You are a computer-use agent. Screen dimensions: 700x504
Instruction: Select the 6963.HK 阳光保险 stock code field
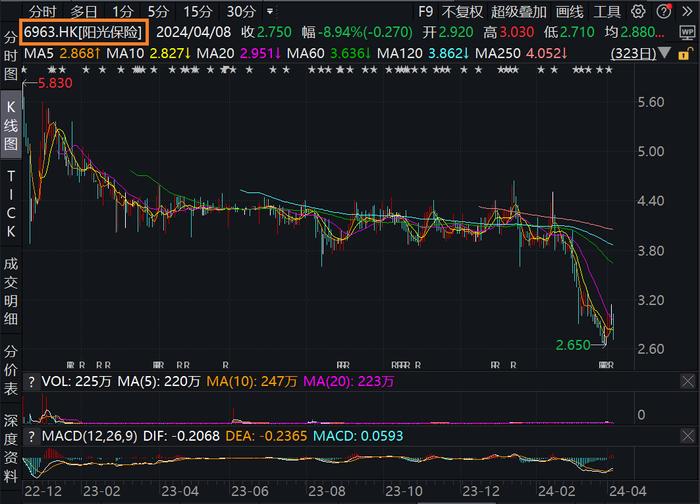point(83,32)
